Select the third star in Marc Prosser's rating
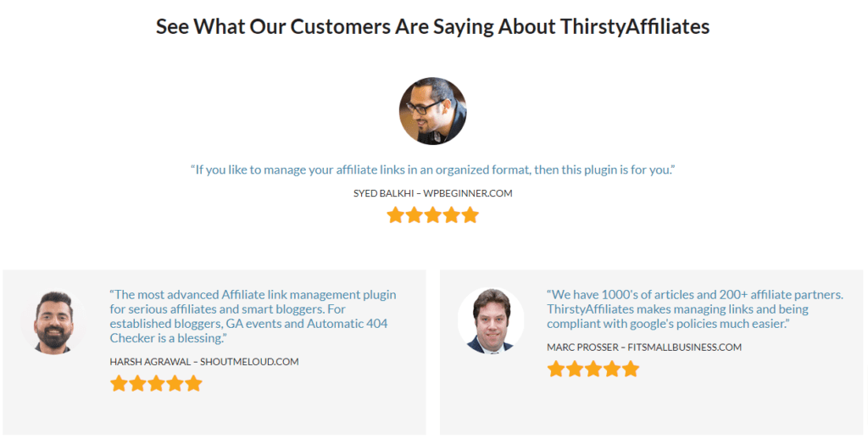The width and height of the screenshot is (868, 439). coord(593,370)
